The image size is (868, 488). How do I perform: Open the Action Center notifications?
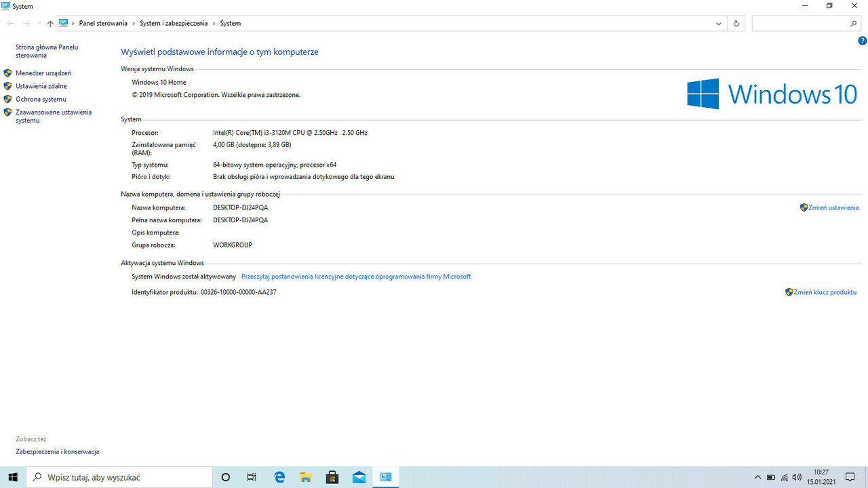850,477
